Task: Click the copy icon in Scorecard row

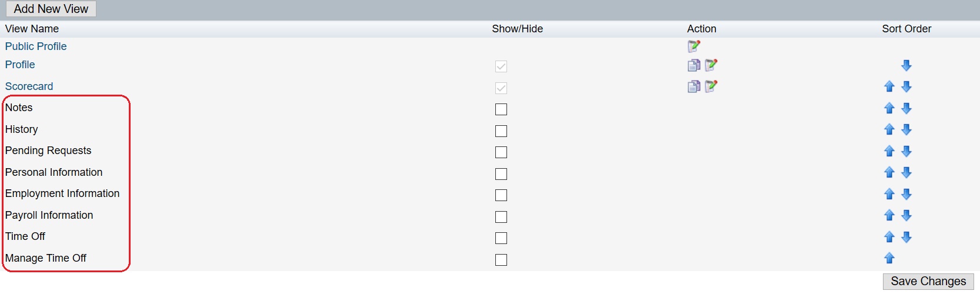Action: click(694, 86)
